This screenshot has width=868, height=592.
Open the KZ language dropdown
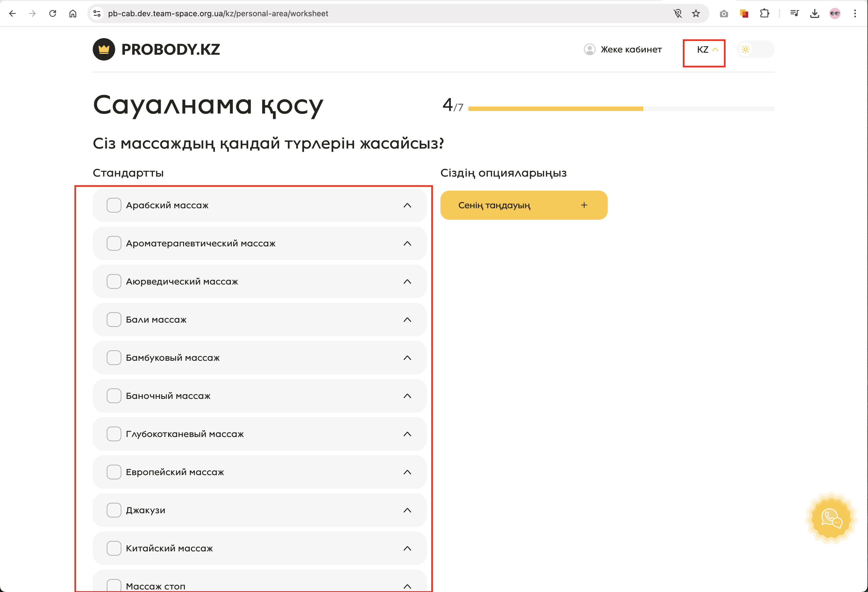707,50
